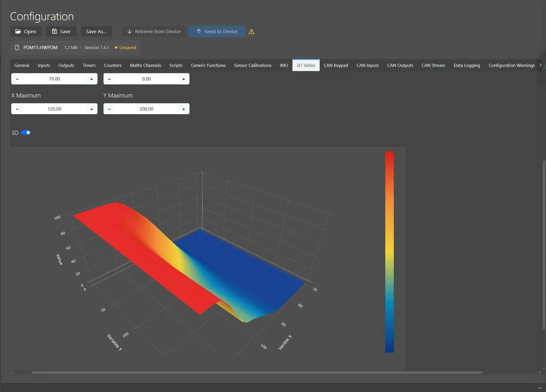This screenshot has width=546, height=392.
Task: Open the Outputs tab
Action: 66,65
